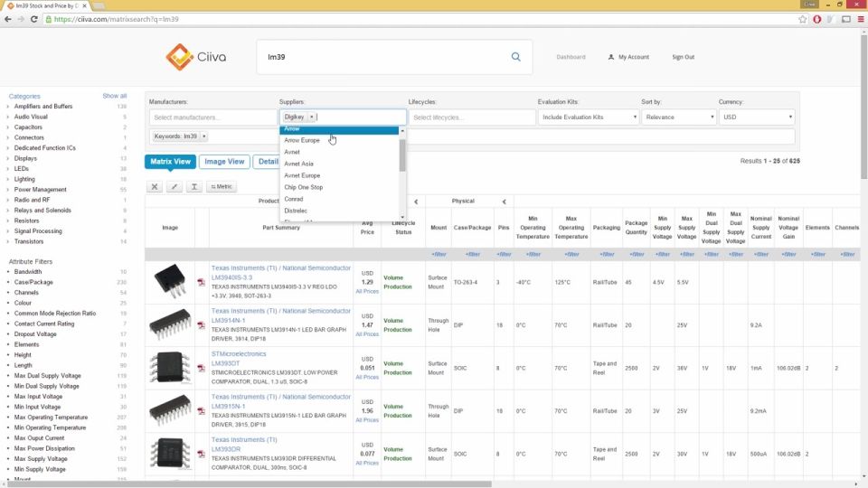Select Distrelec supplier option

tap(339, 211)
